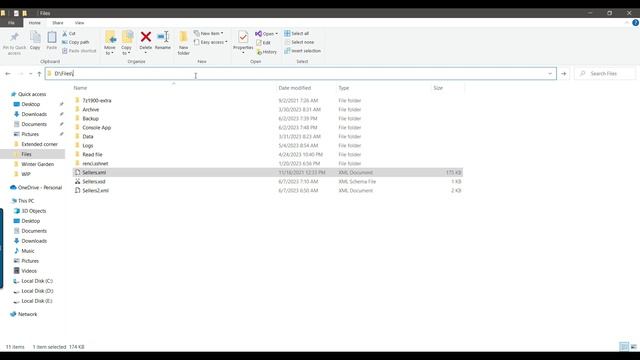Click the Up one level arrow
640x360 pixels.
click(39, 74)
